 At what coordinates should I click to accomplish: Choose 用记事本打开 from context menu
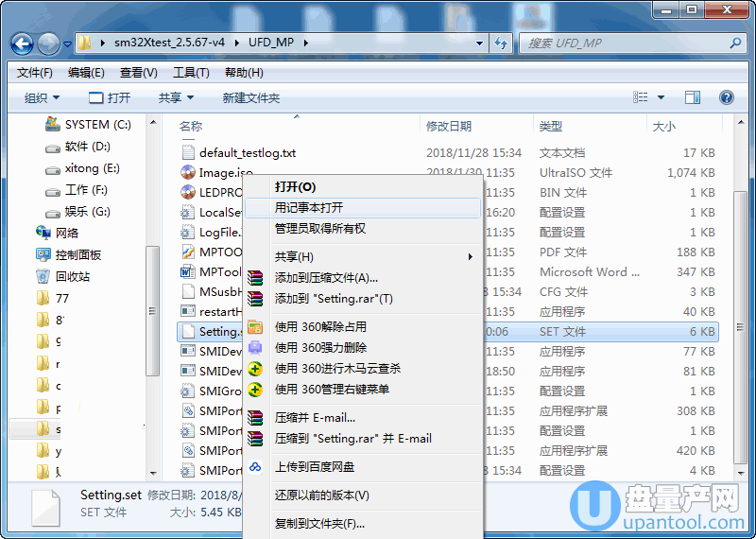point(309,208)
